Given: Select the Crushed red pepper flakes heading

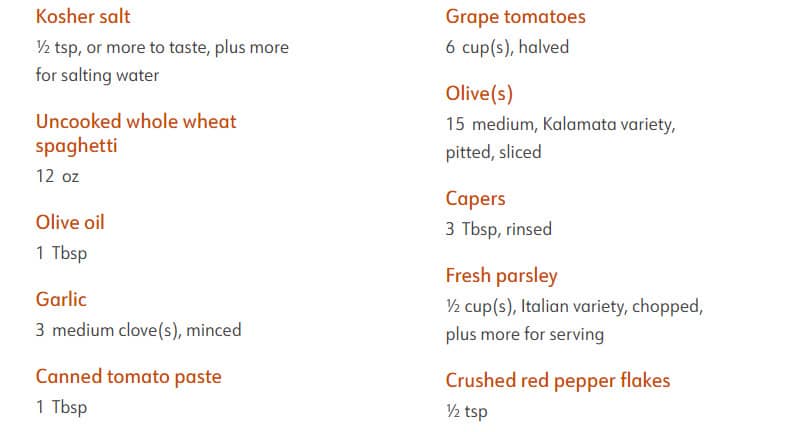Looking at the screenshot, I should (x=558, y=381).
